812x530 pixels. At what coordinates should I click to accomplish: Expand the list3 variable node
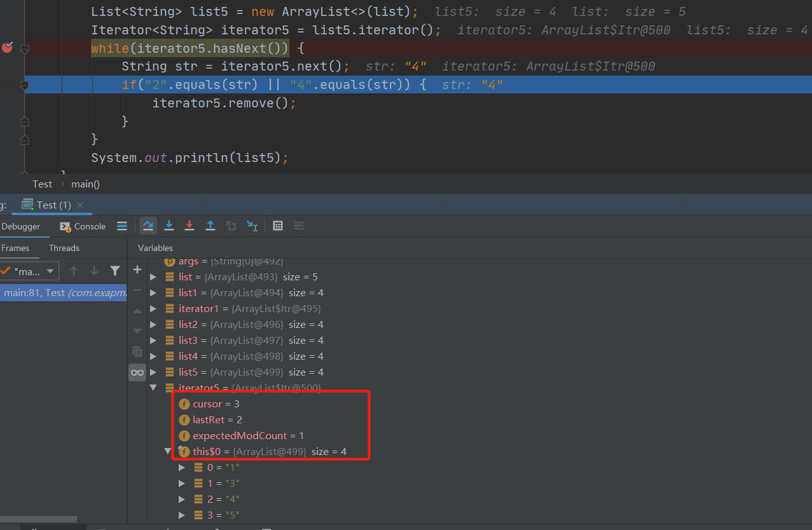click(153, 340)
